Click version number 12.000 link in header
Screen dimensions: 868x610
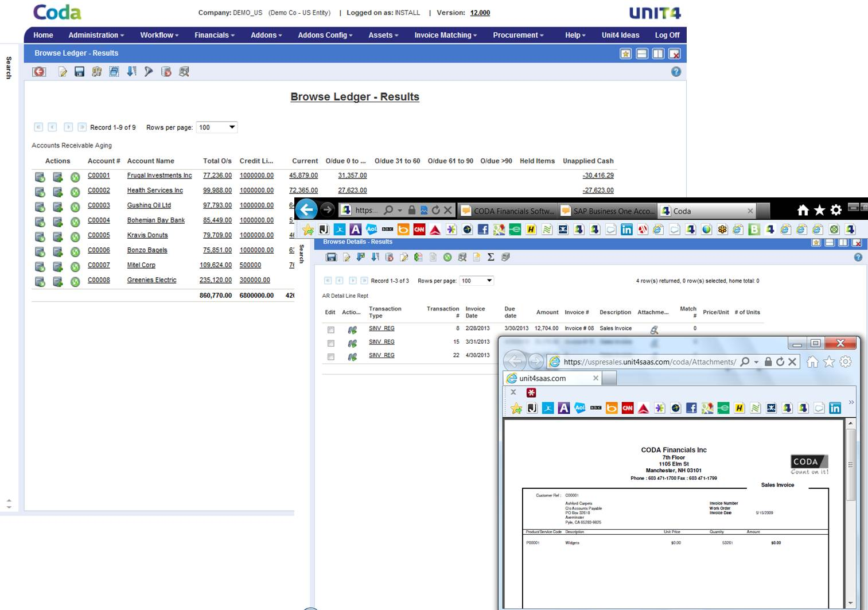coord(480,13)
